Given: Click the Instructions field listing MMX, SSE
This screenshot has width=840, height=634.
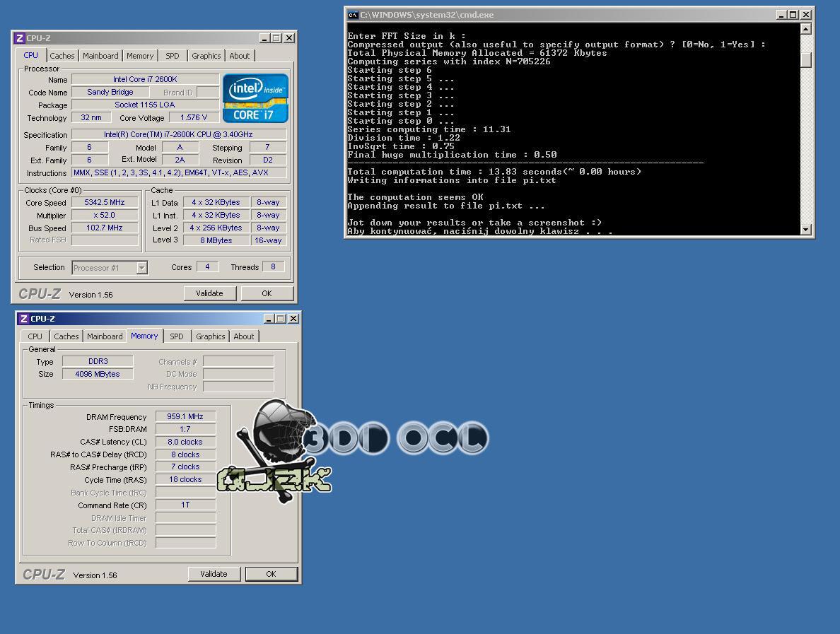Looking at the screenshot, I should (179, 173).
